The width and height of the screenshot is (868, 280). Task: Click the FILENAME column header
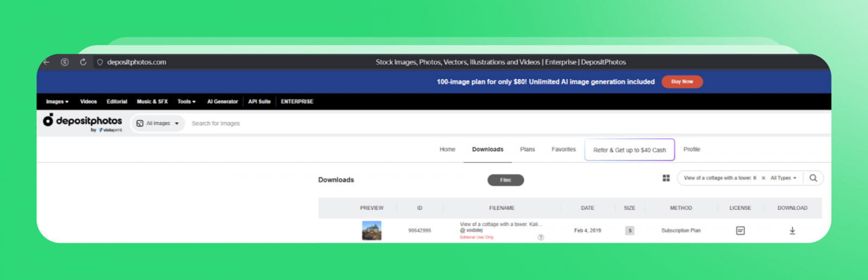[502, 208]
